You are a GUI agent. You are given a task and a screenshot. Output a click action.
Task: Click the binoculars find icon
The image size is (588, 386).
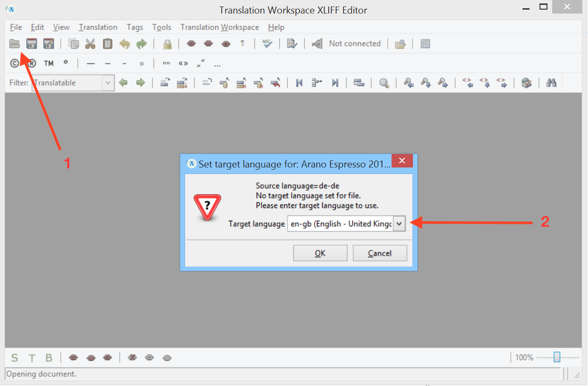tap(551, 83)
